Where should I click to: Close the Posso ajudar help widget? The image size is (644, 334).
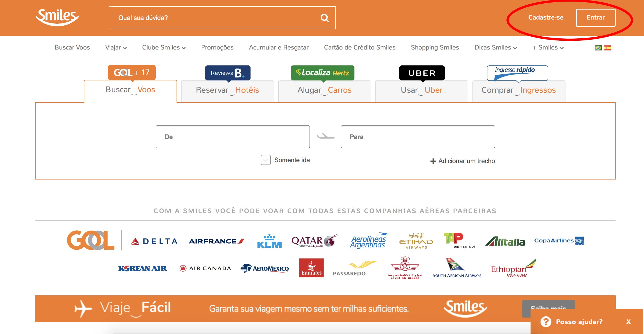click(628, 322)
